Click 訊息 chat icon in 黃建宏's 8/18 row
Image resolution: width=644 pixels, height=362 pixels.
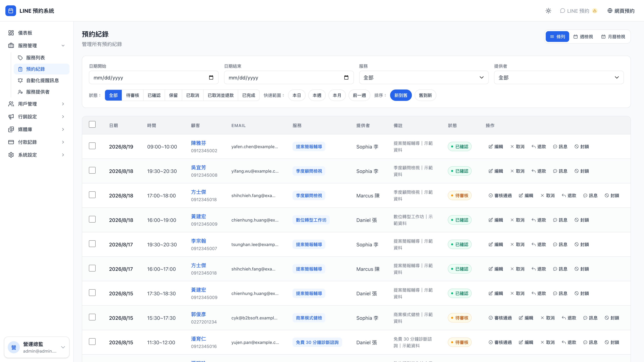pyautogui.click(x=555, y=220)
